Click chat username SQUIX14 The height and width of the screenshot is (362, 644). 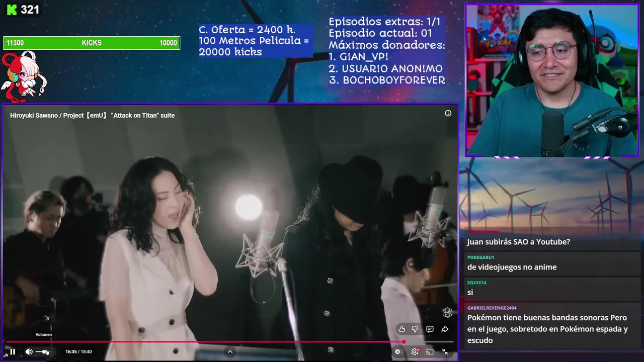pyautogui.click(x=476, y=283)
